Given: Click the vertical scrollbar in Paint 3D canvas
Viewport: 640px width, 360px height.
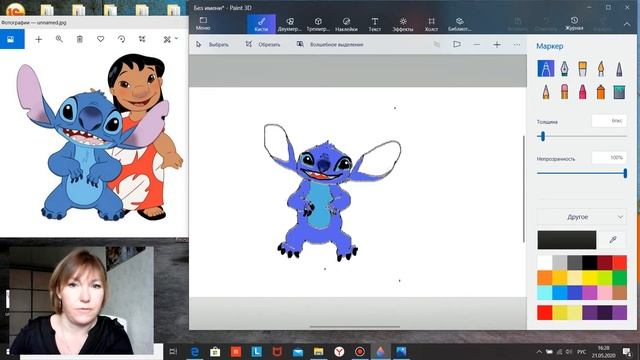Looking at the screenshot, I should (524, 189).
